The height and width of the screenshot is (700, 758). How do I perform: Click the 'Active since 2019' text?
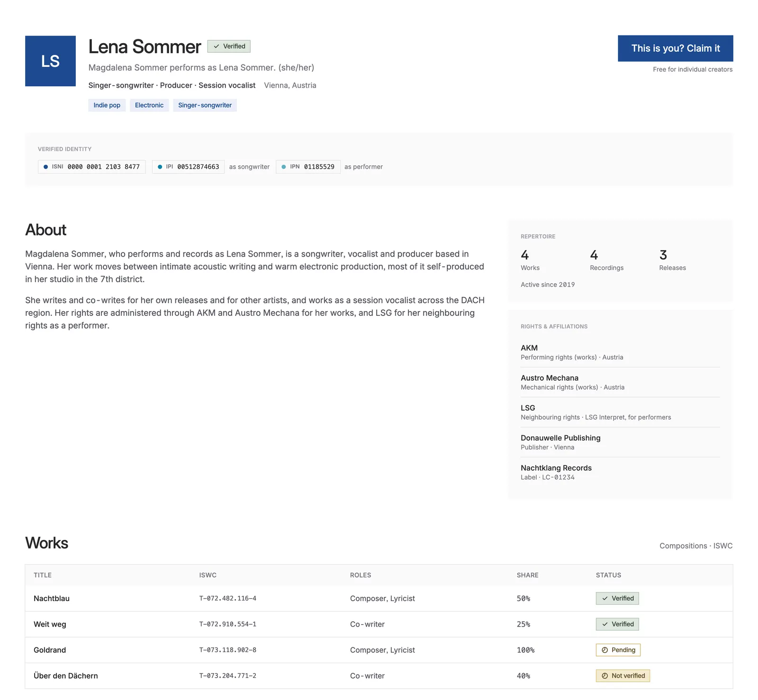pos(548,285)
